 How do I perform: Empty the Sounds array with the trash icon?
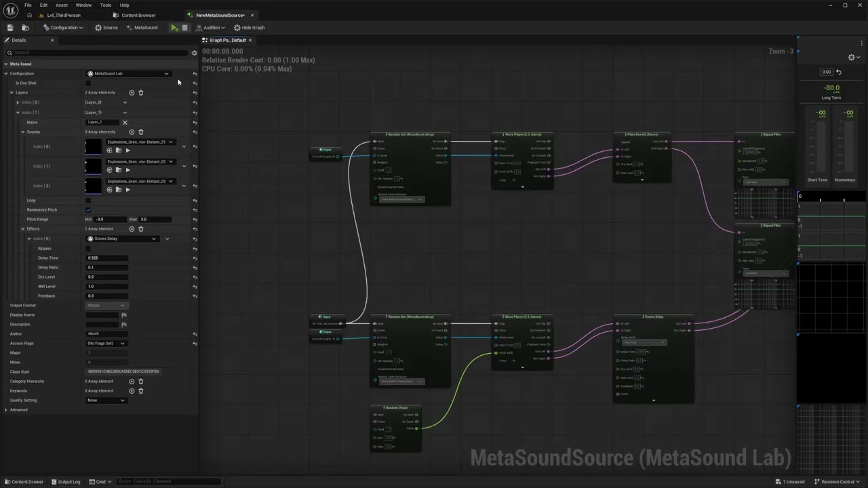pyautogui.click(x=141, y=132)
